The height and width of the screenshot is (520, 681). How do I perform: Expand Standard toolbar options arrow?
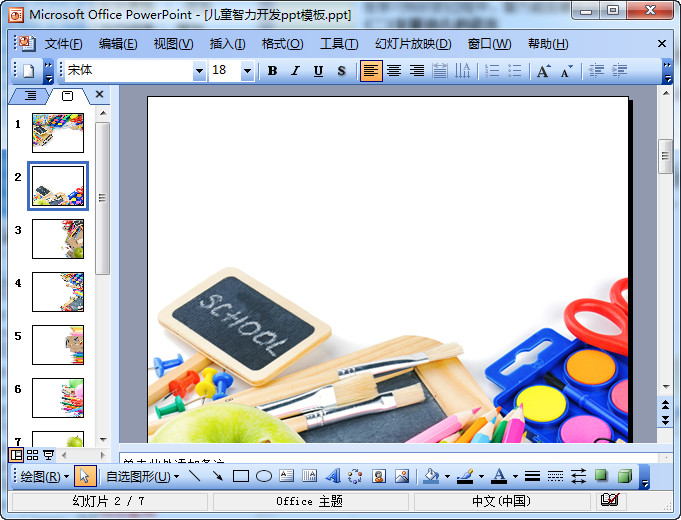[48, 71]
